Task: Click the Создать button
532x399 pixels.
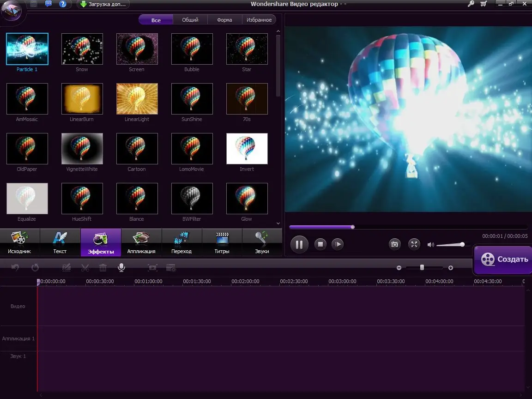Action: point(503,260)
